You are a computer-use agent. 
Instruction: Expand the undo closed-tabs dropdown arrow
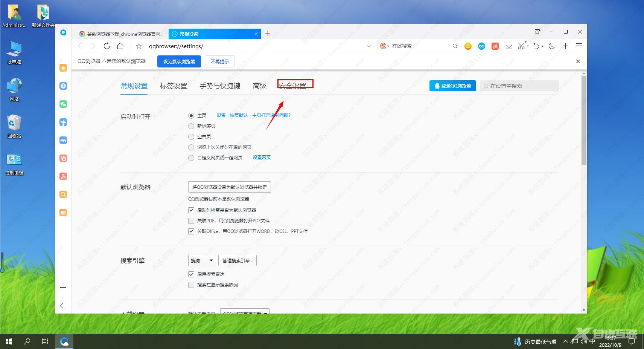coord(542,46)
